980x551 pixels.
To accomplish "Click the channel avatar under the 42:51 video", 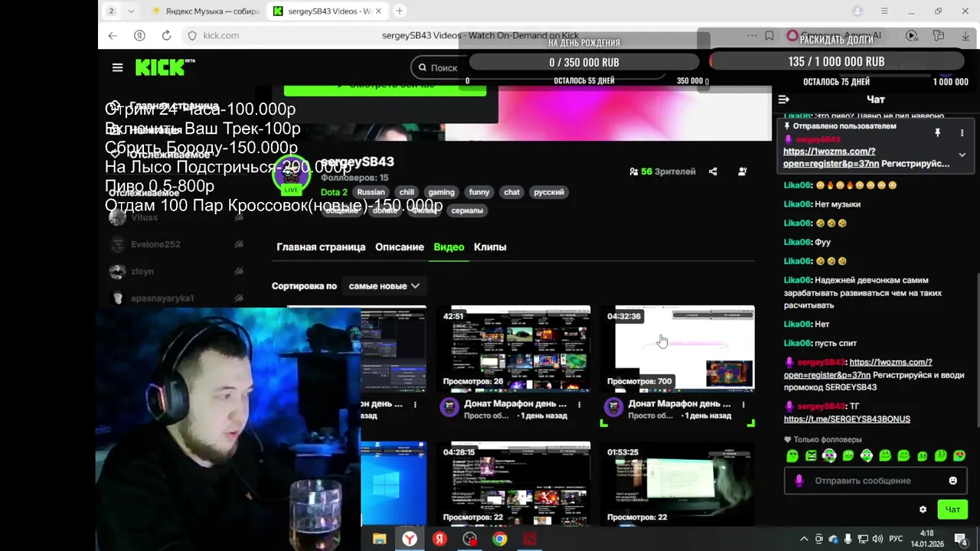I will click(x=449, y=407).
